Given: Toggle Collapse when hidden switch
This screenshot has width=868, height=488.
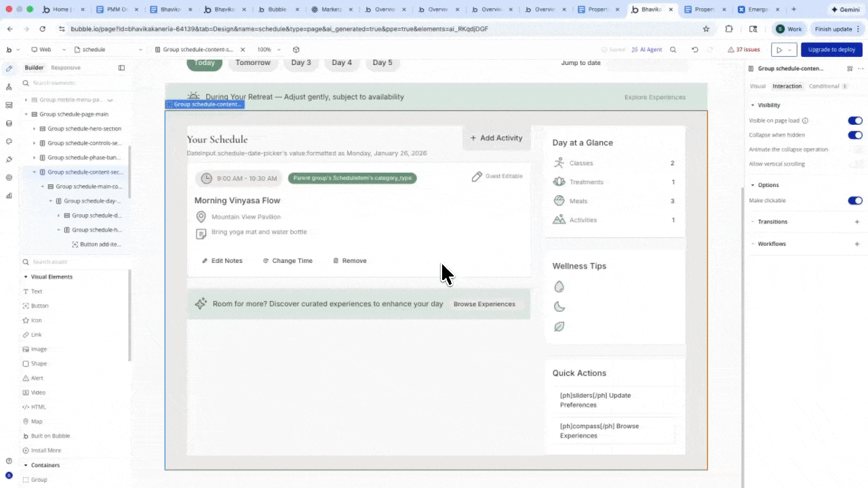Looking at the screenshot, I should click(854, 135).
